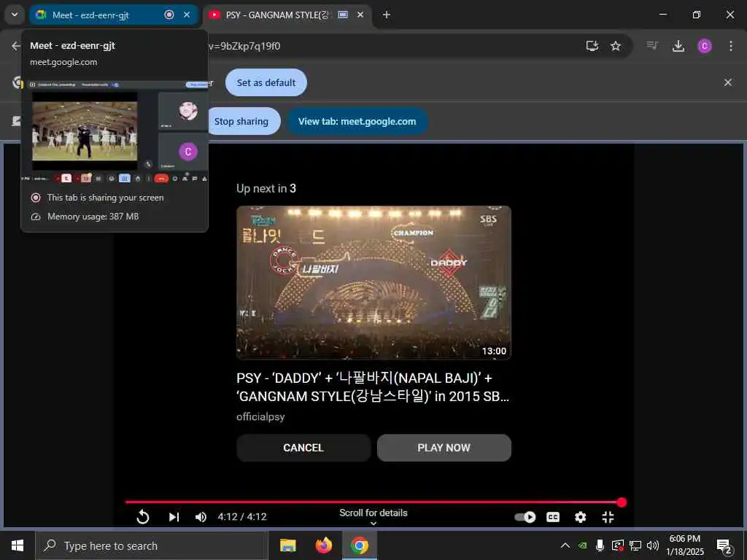Image resolution: width=747 pixels, height=560 pixels.
Task: Open the Chrome profile avatar C
Action: (x=705, y=46)
